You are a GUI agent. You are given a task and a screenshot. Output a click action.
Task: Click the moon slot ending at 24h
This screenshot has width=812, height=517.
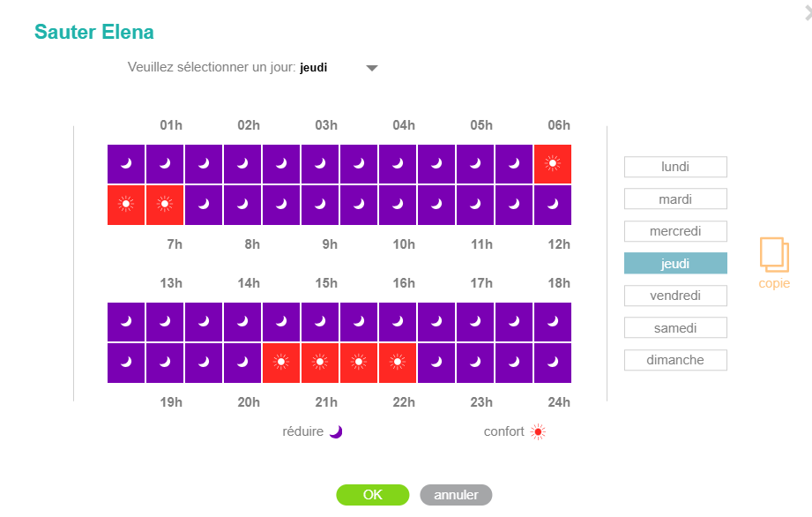tap(553, 363)
